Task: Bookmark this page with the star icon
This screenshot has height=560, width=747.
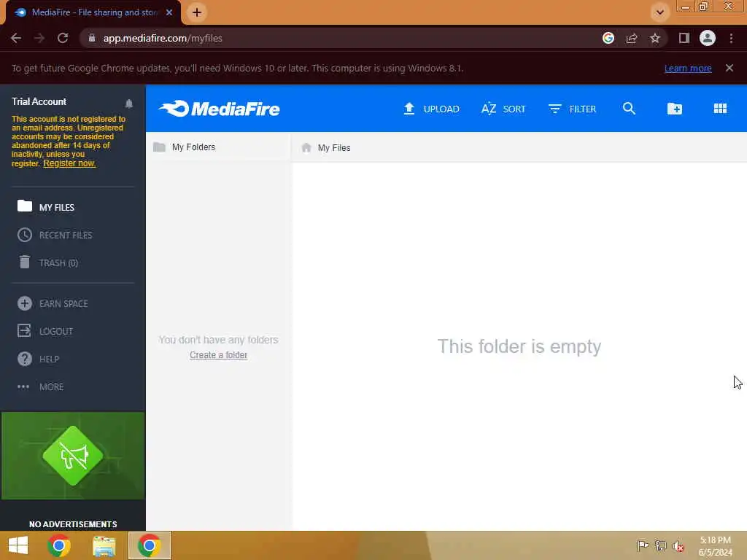Action: click(655, 38)
